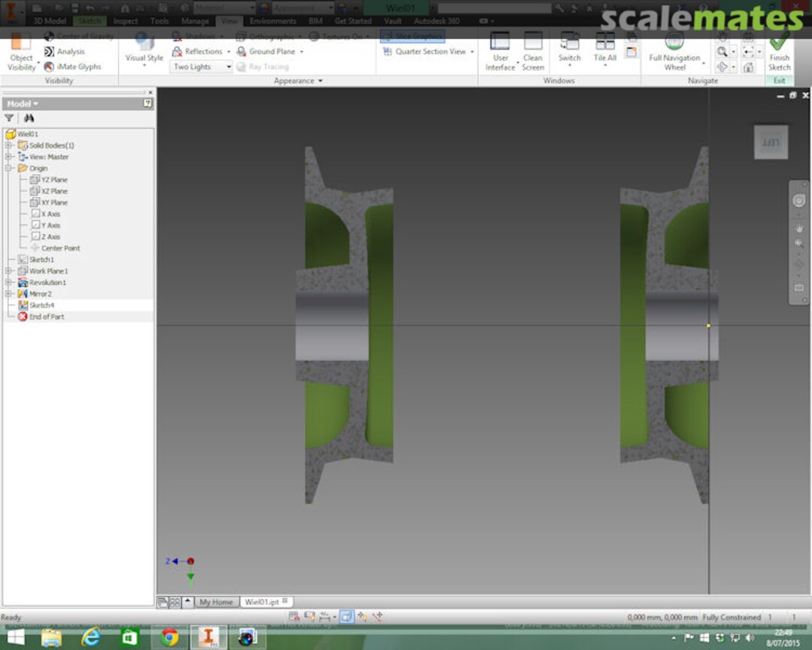
Task: Expand the Revolution1 feature node
Action: tap(8, 282)
